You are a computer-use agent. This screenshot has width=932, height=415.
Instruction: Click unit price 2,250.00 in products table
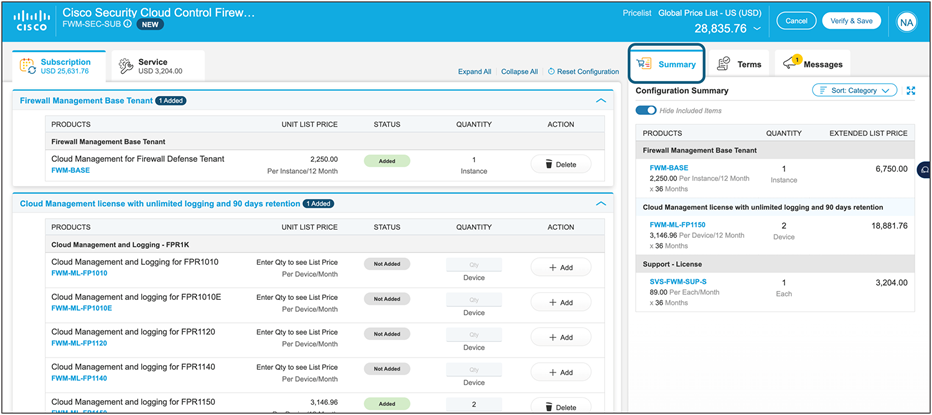(323, 159)
